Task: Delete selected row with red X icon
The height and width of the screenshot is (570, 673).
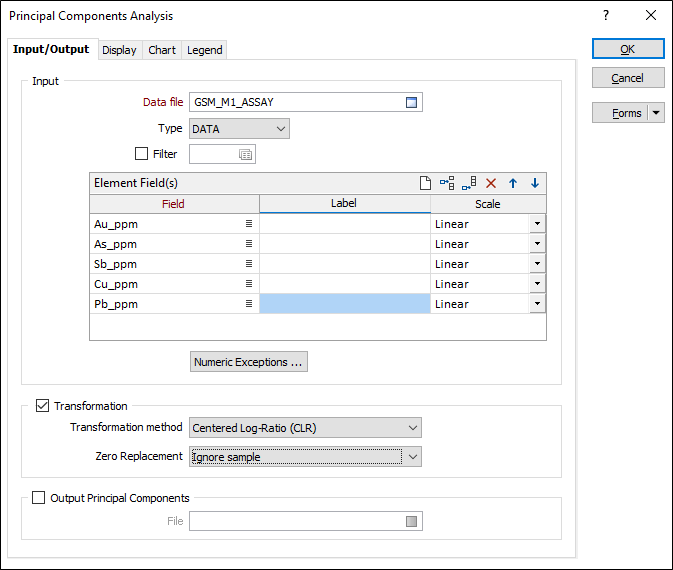Action: [x=491, y=183]
